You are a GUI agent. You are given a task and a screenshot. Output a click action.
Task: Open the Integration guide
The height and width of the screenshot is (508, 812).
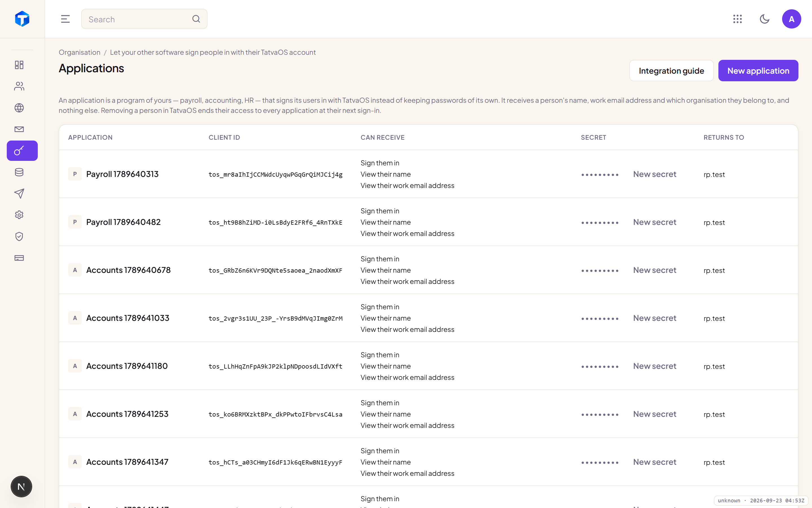[x=671, y=71]
